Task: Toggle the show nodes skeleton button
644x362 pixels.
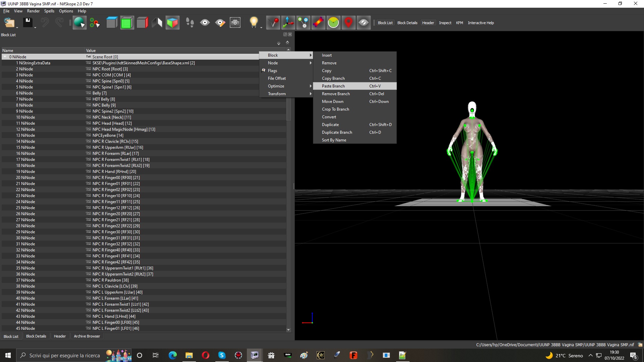Action: [303, 23]
